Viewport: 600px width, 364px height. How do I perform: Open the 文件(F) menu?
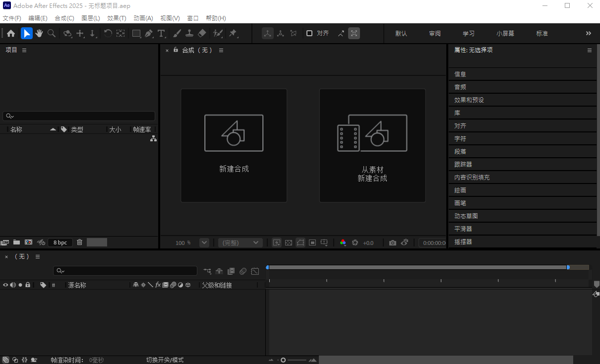click(x=12, y=18)
